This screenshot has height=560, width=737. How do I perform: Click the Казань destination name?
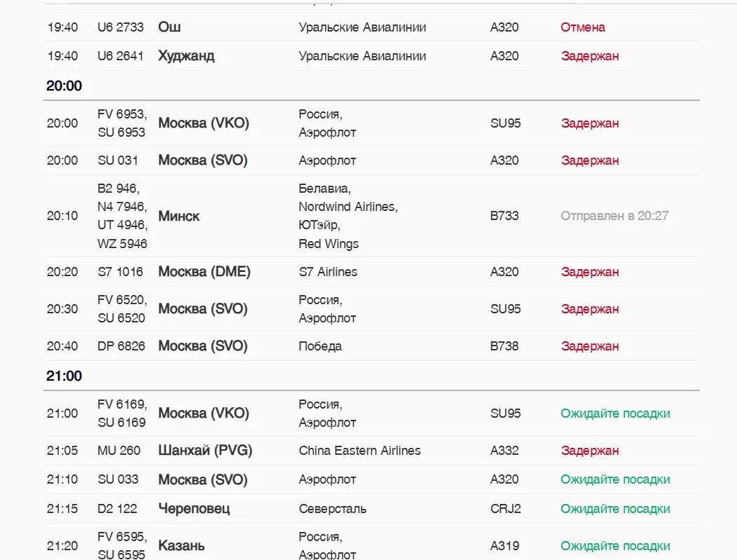click(181, 545)
